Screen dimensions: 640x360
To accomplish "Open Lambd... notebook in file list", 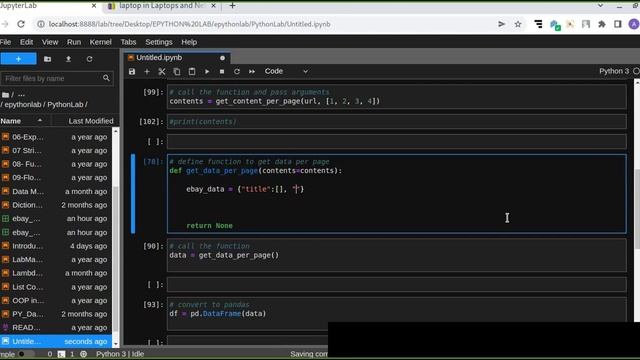I will (56, 273).
